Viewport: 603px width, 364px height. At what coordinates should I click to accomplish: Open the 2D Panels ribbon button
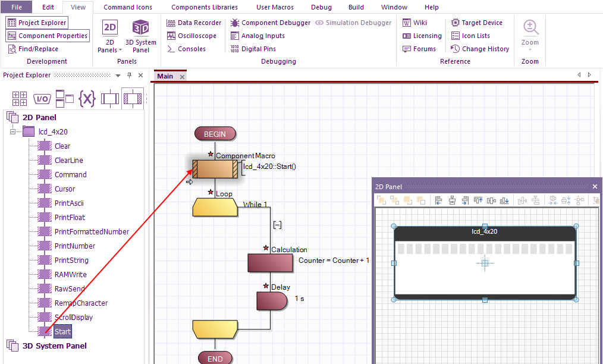click(109, 36)
